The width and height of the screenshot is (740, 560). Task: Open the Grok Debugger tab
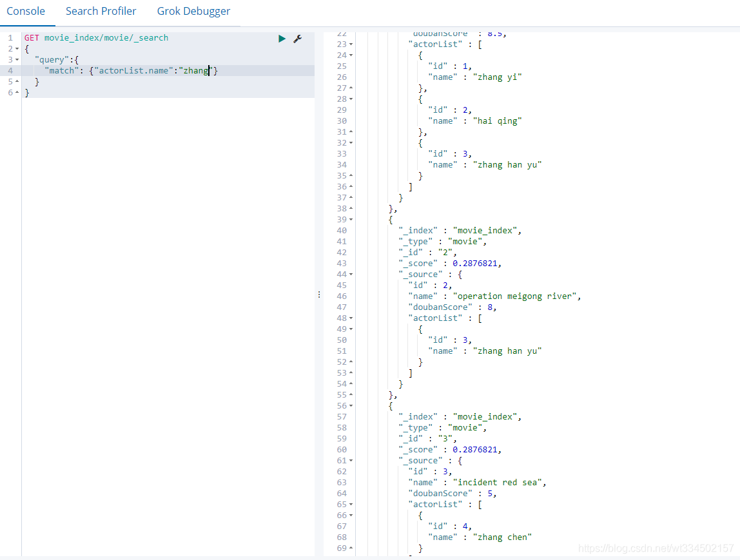(193, 12)
